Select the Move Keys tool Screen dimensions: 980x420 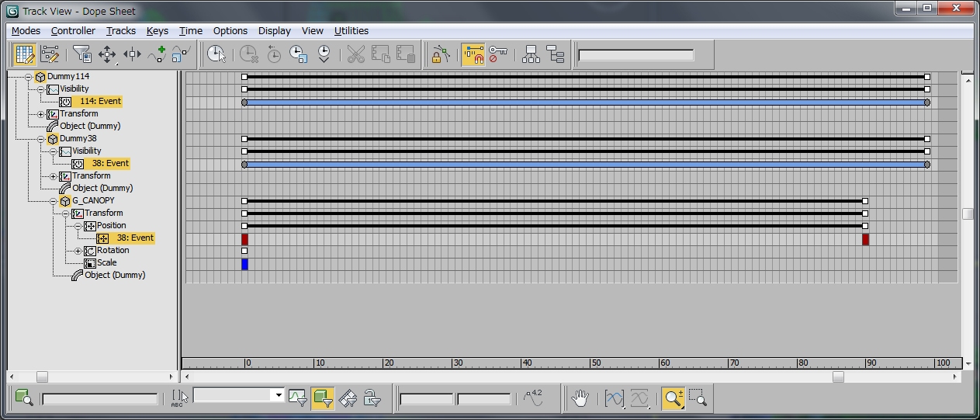[x=107, y=54]
